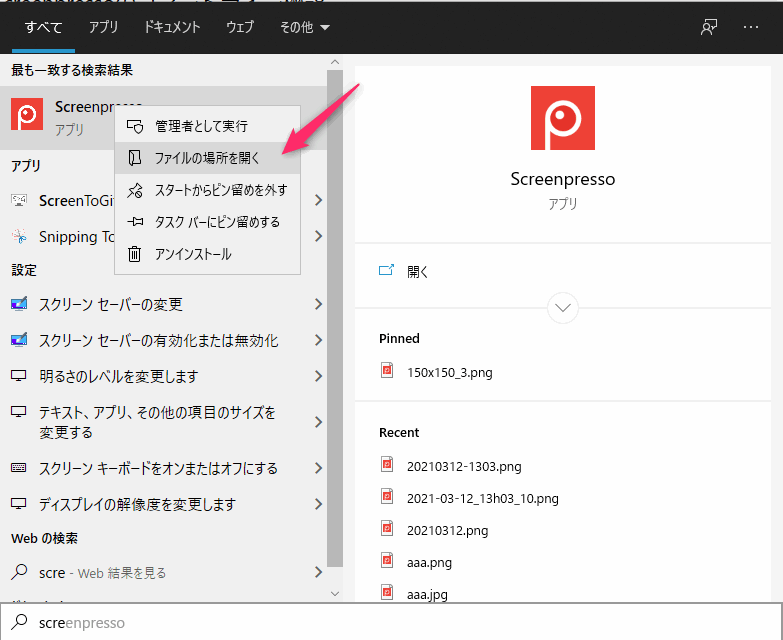Click the monitor icon for 明るさのレベルを変更します

(18, 376)
